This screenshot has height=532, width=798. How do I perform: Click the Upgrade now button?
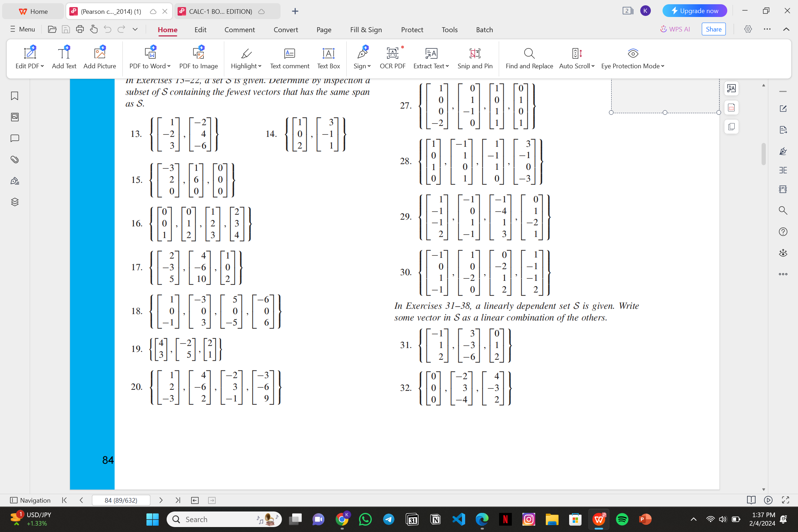pyautogui.click(x=694, y=10)
